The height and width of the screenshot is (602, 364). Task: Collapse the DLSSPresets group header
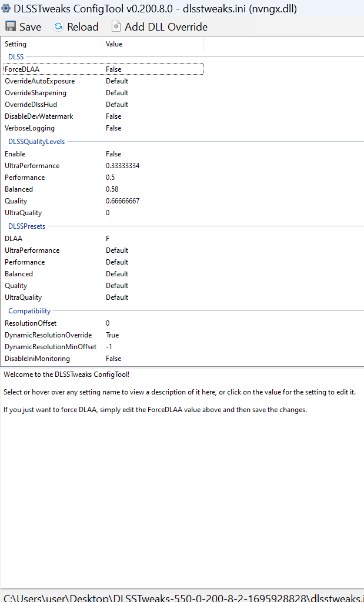point(27,226)
